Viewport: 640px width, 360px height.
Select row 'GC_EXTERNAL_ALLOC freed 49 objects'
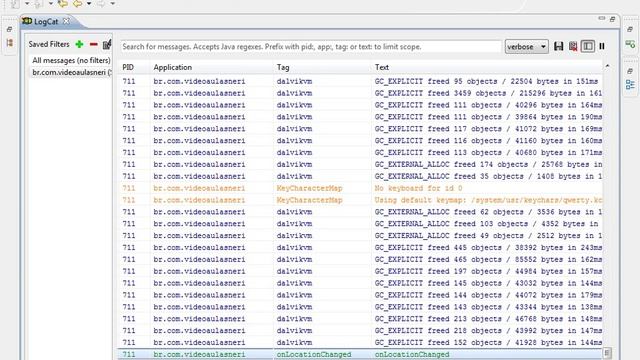click(x=360, y=236)
